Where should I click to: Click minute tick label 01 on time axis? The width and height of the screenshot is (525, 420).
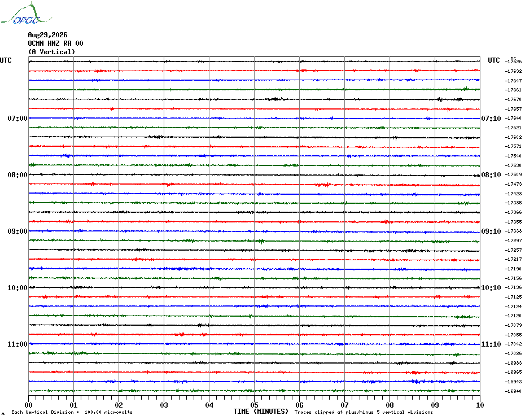click(x=73, y=405)
